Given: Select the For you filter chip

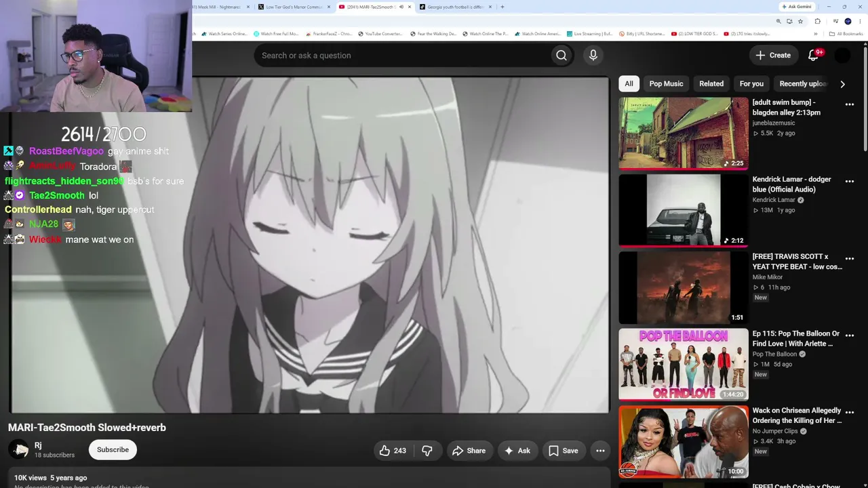Looking at the screenshot, I should (751, 83).
